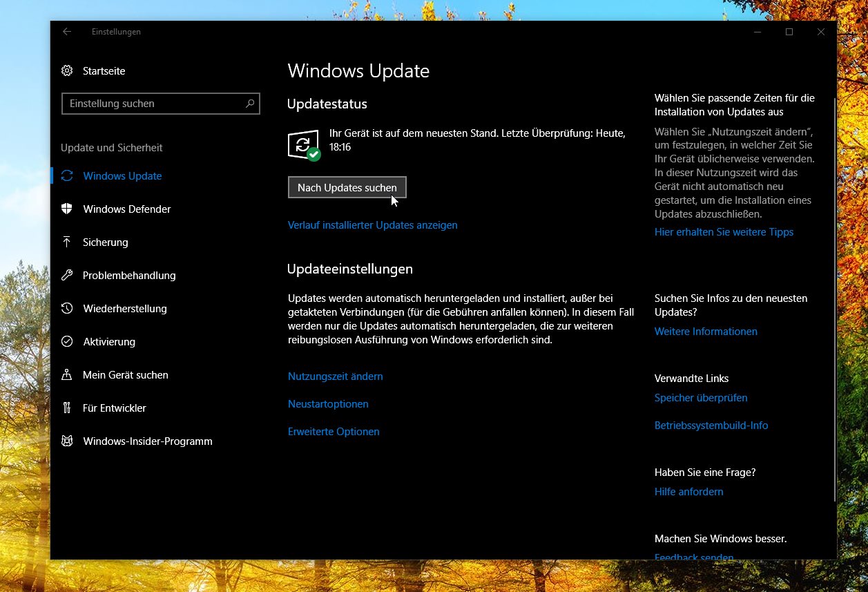Focus the Einstellung suchen search field
The width and height of the screenshot is (868, 592).
(161, 104)
